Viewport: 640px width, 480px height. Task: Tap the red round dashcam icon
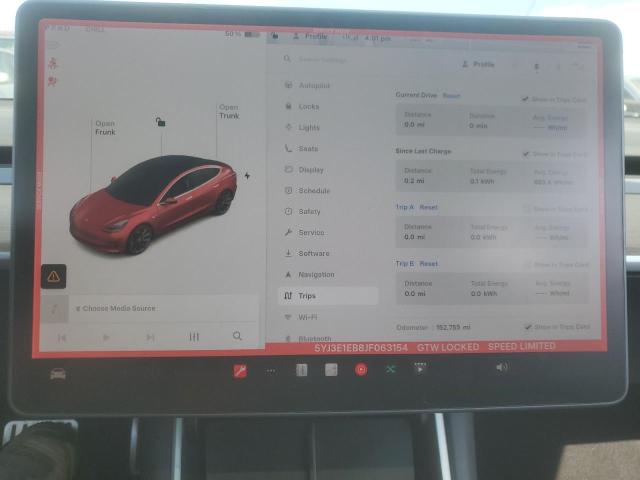tap(361, 370)
